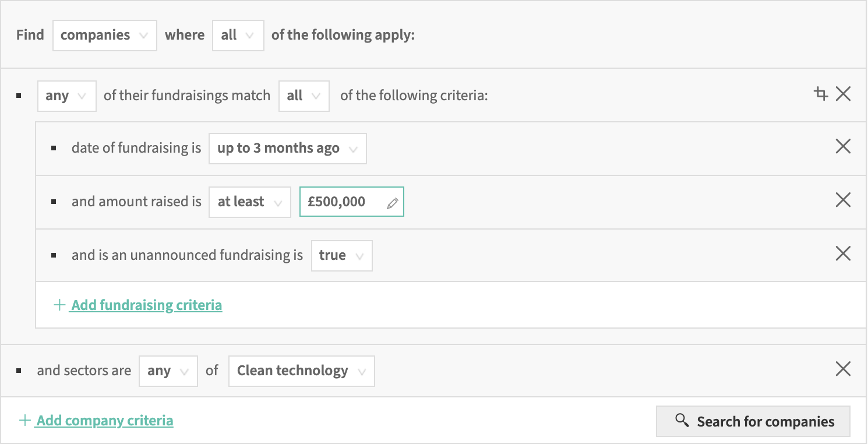This screenshot has width=868, height=444.
Task: Open the 'any' dropdown before 'of their fundraisings'
Action: (66, 96)
